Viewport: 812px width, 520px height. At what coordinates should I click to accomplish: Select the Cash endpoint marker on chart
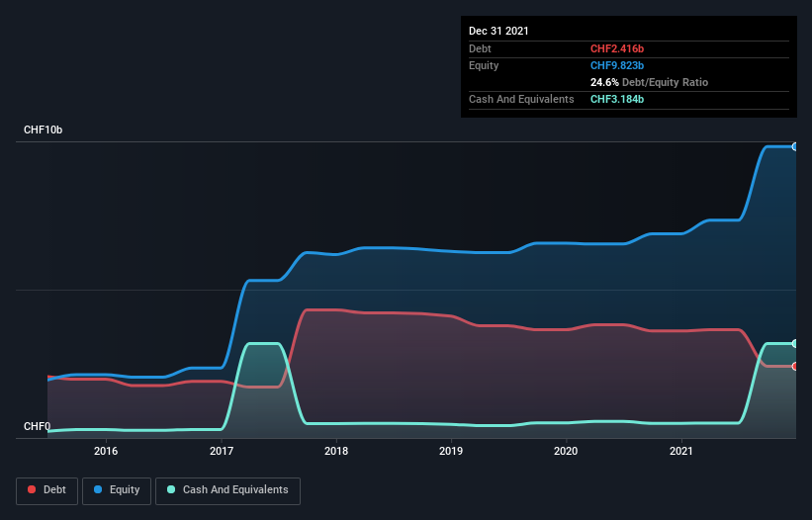click(x=795, y=344)
